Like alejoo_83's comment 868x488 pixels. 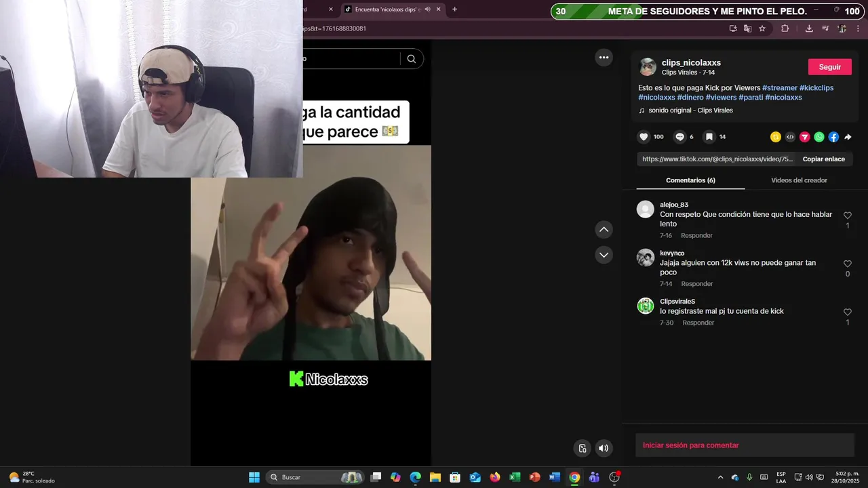(x=848, y=216)
